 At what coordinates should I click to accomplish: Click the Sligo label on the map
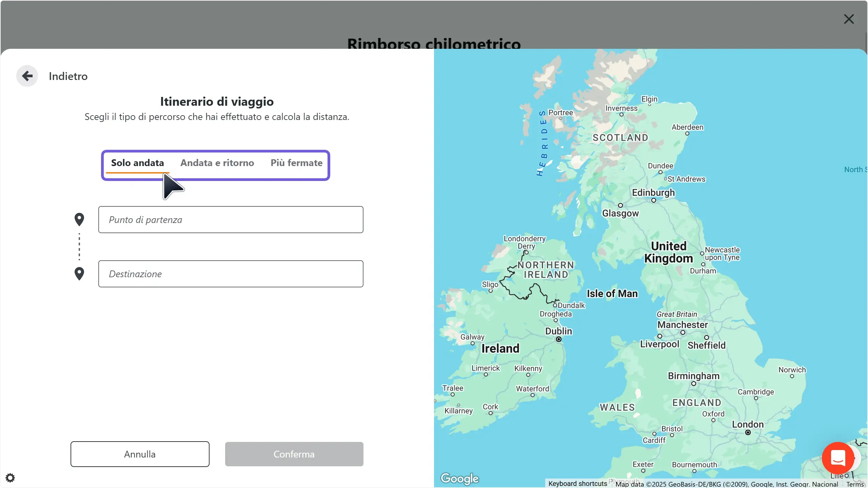[490, 285]
